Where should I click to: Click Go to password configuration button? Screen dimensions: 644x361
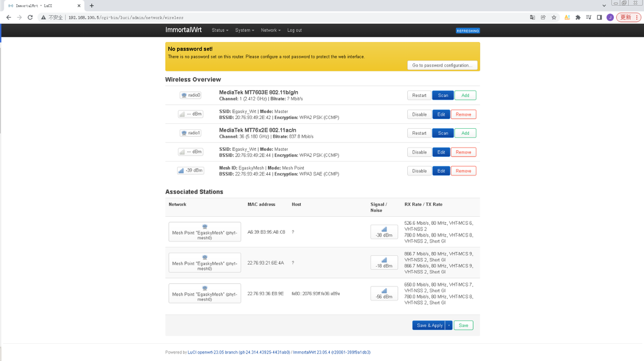(442, 65)
